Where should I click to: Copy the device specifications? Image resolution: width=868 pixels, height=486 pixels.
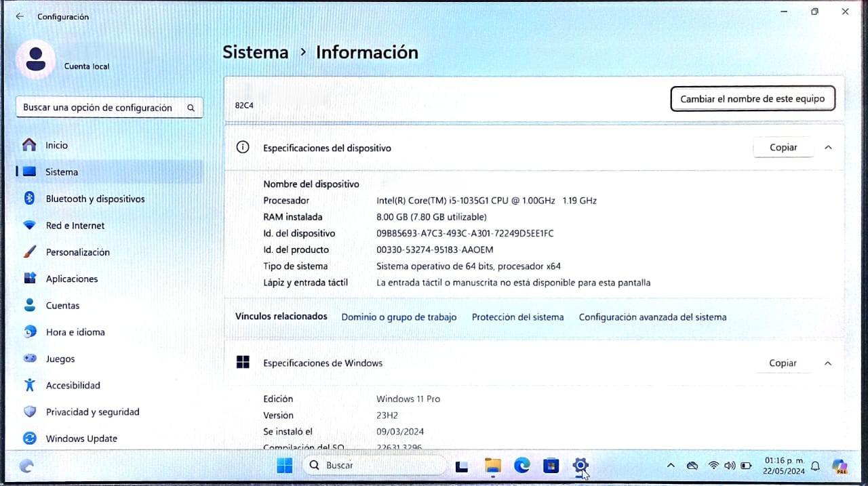coord(783,147)
